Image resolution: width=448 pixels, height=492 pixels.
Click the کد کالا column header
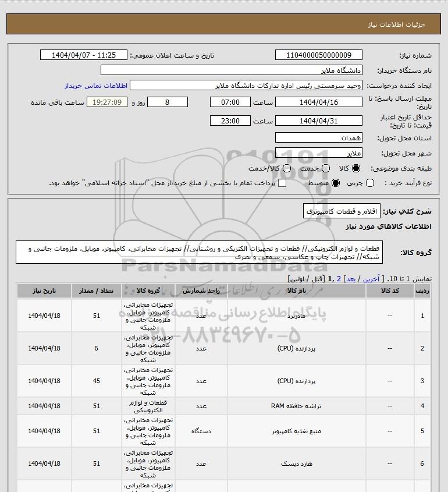pyautogui.click(x=390, y=291)
